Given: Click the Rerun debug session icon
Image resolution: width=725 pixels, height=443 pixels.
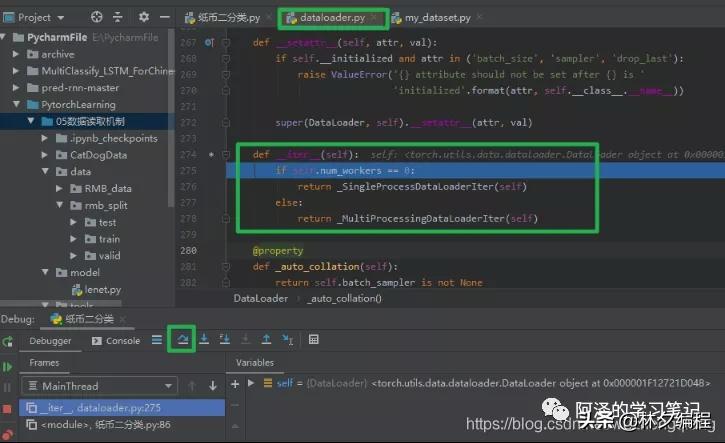Looking at the screenshot, I should (9, 341).
